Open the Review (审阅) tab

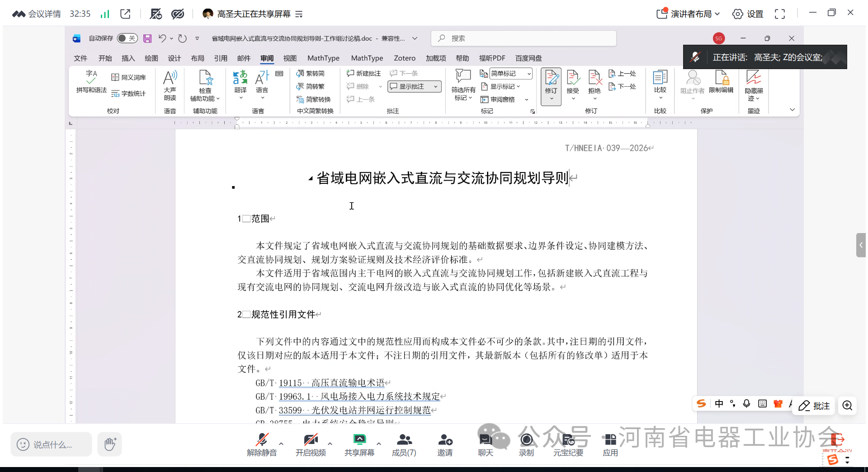(x=267, y=58)
